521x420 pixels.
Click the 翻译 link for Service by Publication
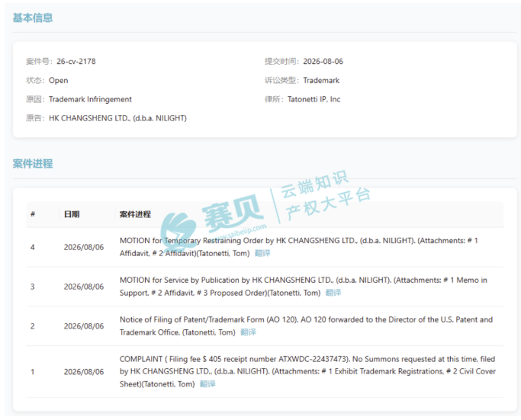click(x=333, y=293)
